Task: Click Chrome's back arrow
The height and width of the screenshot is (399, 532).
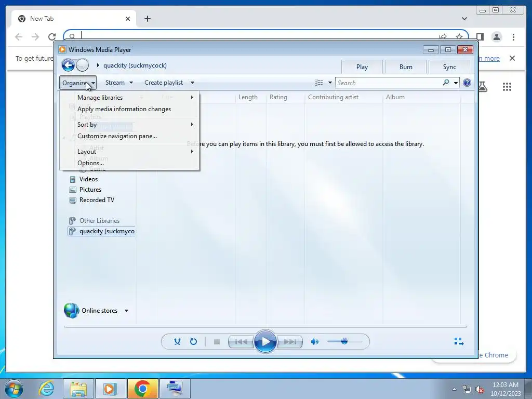Action: (x=19, y=37)
